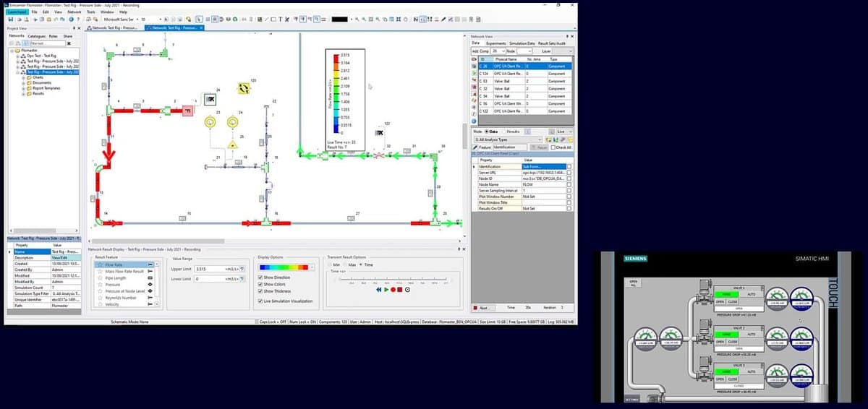
Task: Open the Network menu
Action: pos(74,12)
